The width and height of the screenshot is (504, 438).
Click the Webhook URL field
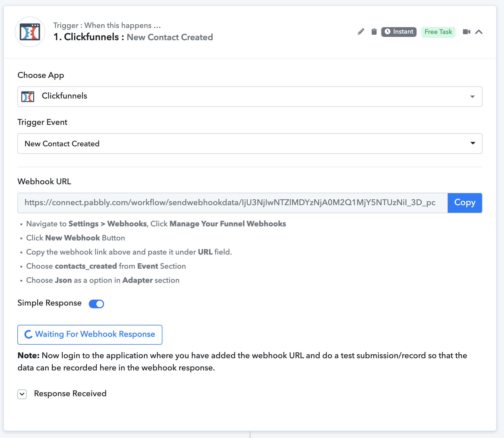232,203
